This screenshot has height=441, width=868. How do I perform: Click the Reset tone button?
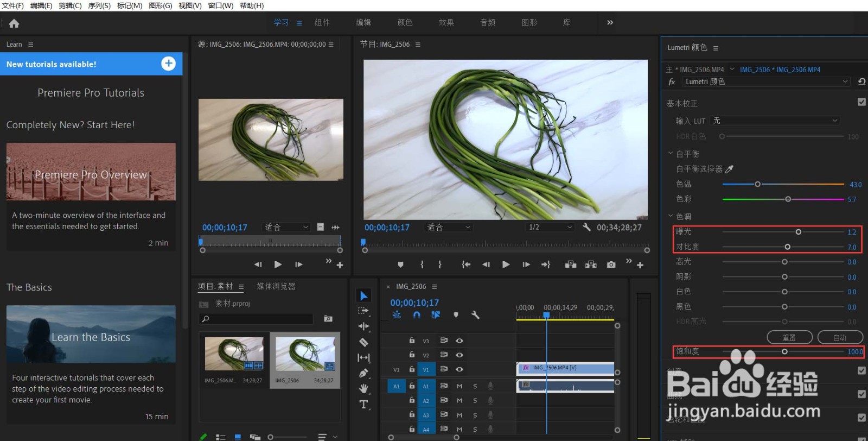click(x=789, y=337)
